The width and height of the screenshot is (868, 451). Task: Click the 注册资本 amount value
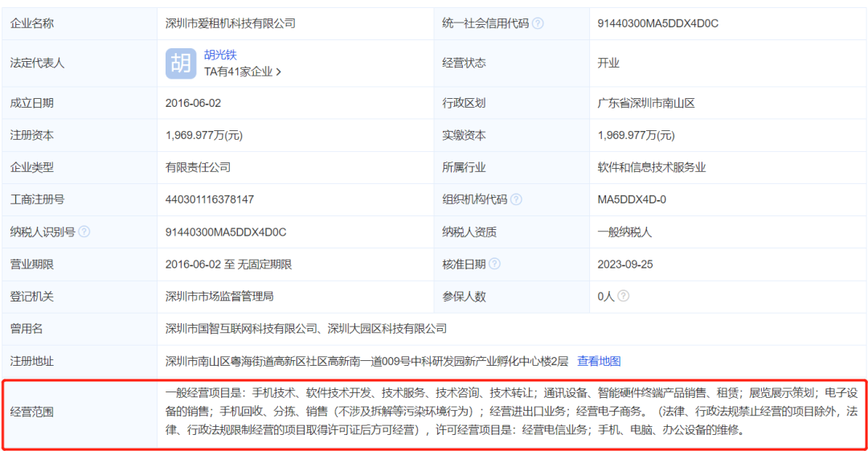[x=204, y=135]
